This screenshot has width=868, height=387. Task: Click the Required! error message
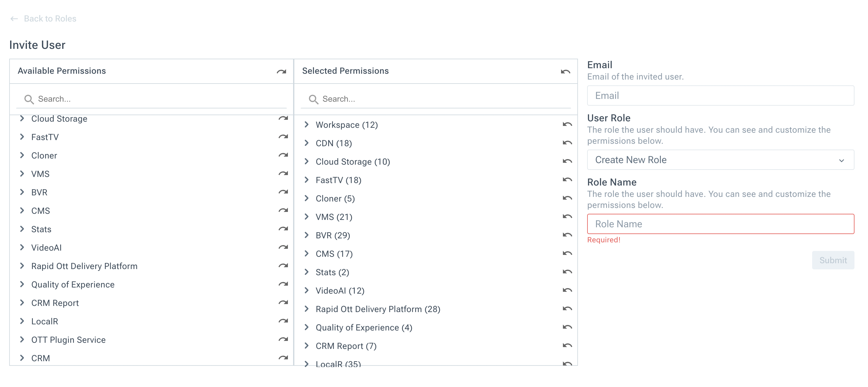pyautogui.click(x=603, y=240)
